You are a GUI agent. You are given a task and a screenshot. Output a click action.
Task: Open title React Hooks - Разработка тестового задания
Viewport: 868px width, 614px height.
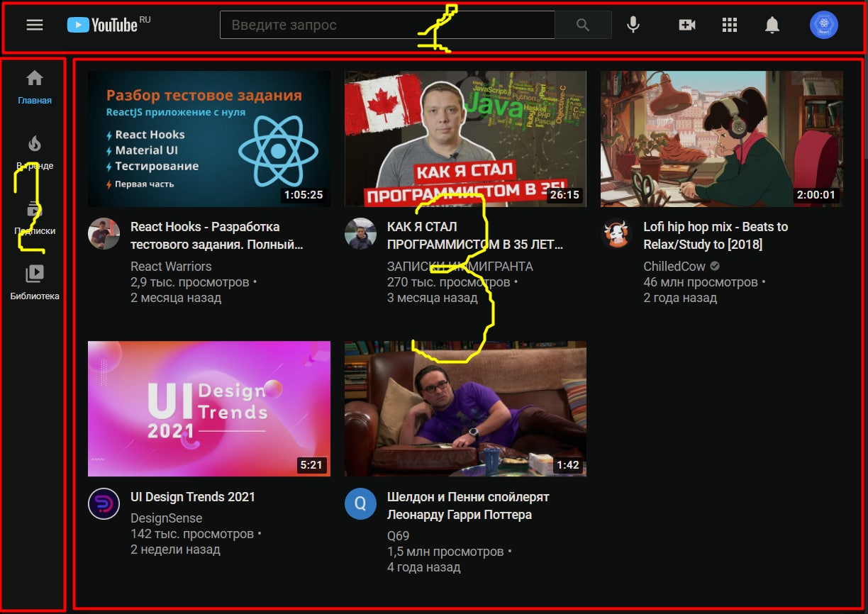point(217,236)
